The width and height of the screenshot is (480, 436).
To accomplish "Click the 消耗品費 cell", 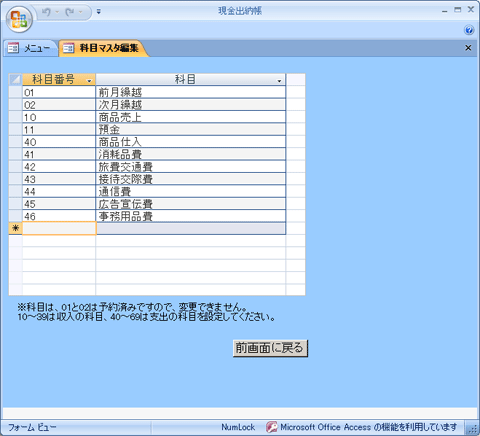I will (191, 154).
